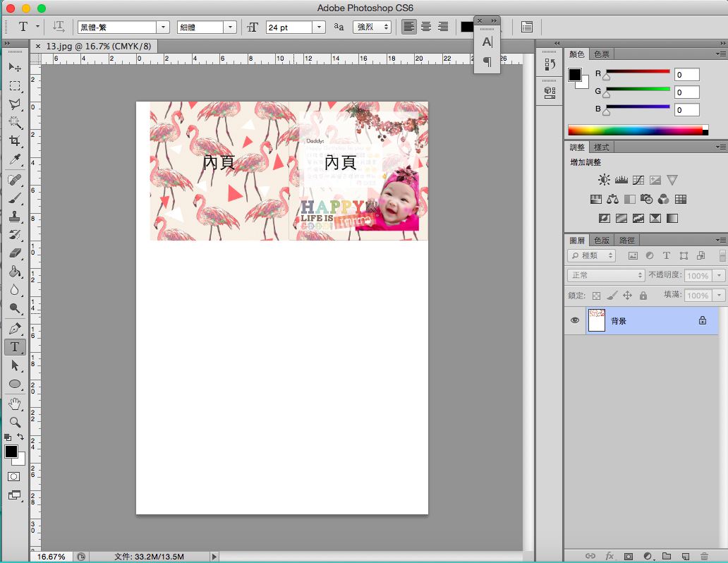The width and height of the screenshot is (728, 563).
Task: Open the character panel from floating palette
Action: (x=487, y=43)
